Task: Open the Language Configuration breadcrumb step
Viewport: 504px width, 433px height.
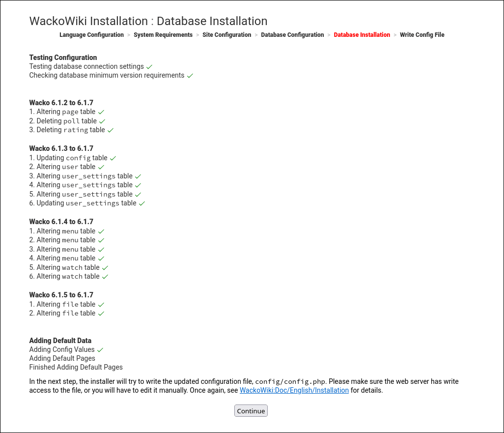Action: pyautogui.click(x=91, y=35)
